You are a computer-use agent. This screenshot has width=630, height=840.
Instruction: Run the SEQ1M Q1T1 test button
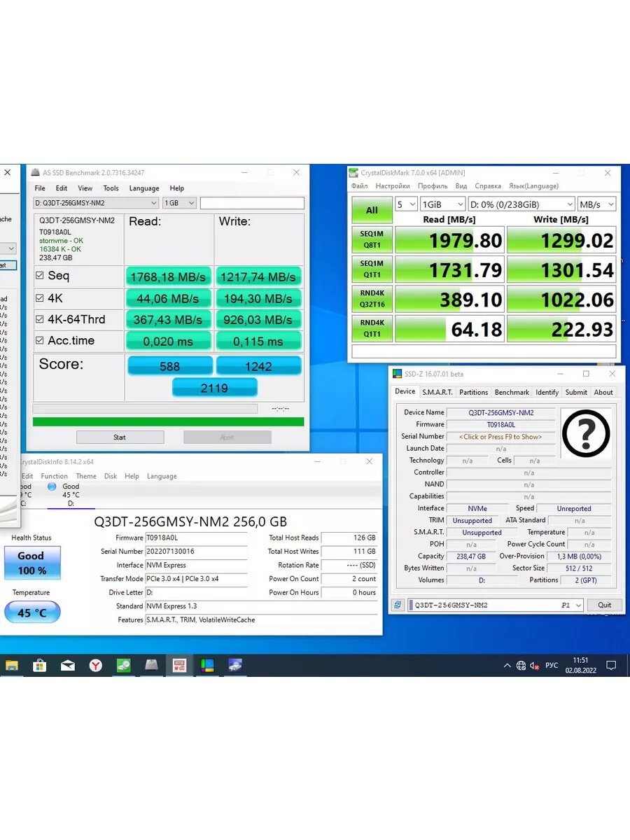[x=372, y=269]
